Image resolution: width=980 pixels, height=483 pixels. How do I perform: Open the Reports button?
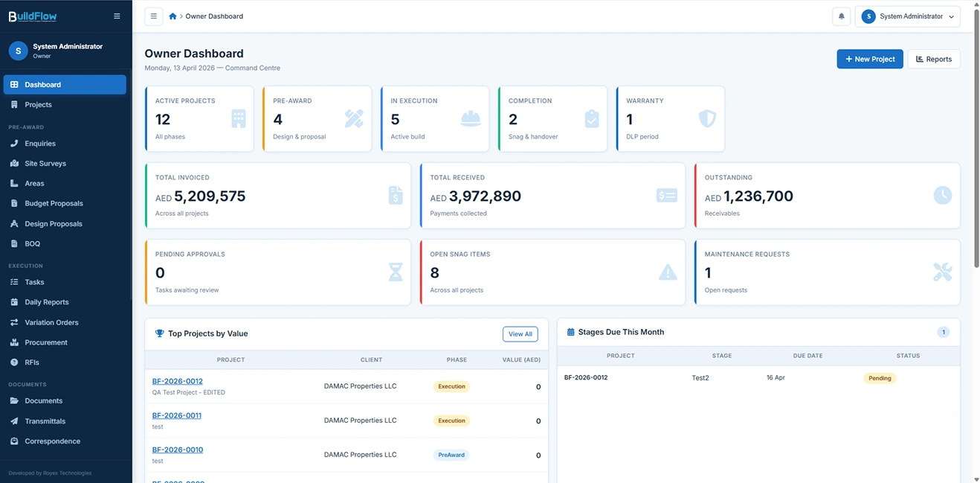point(933,59)
